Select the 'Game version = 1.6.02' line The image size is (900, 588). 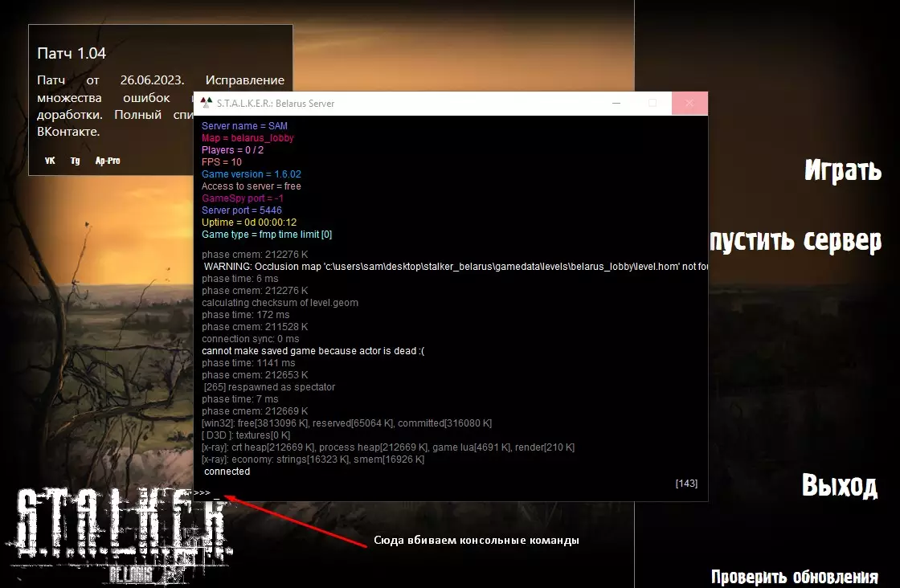252,174
